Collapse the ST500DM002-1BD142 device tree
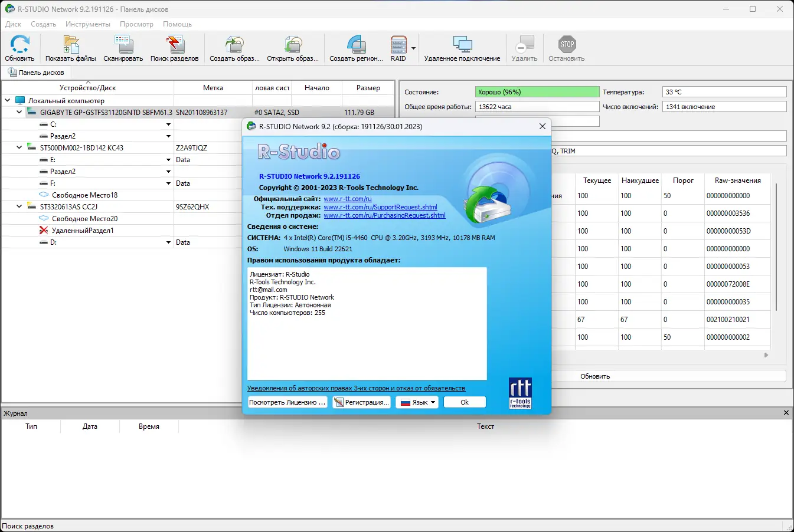 pyautogui.click(x=18, y=147)
